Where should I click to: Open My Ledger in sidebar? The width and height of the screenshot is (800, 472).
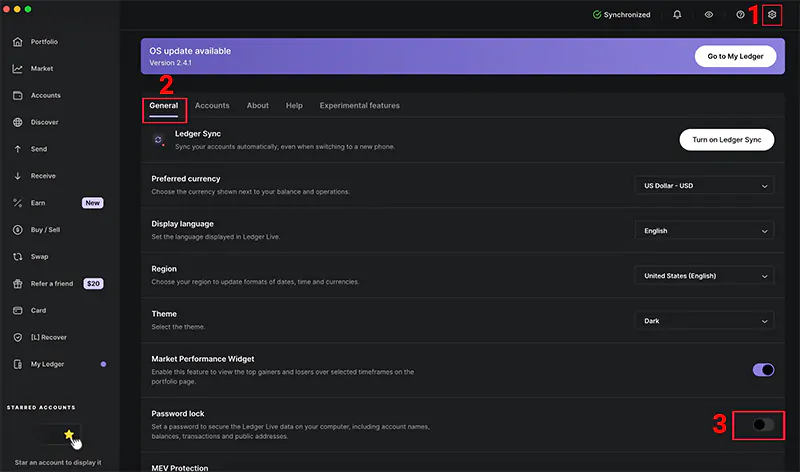coord(47,364)
